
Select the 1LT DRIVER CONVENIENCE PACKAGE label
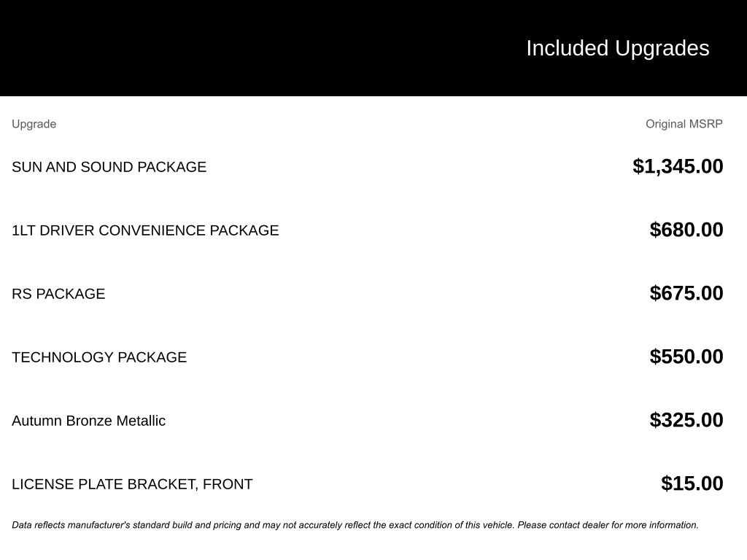pyautogui.click(x=145, y=230)
